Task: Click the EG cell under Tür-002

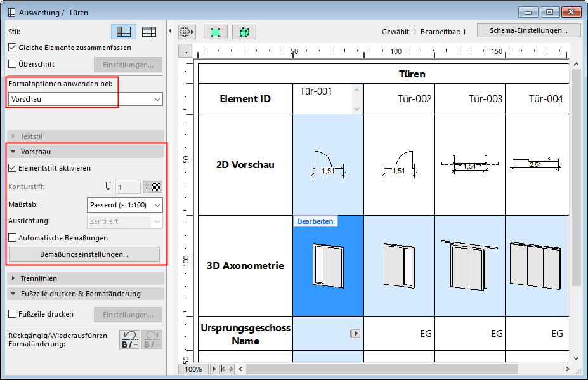Action: point(399,334)
